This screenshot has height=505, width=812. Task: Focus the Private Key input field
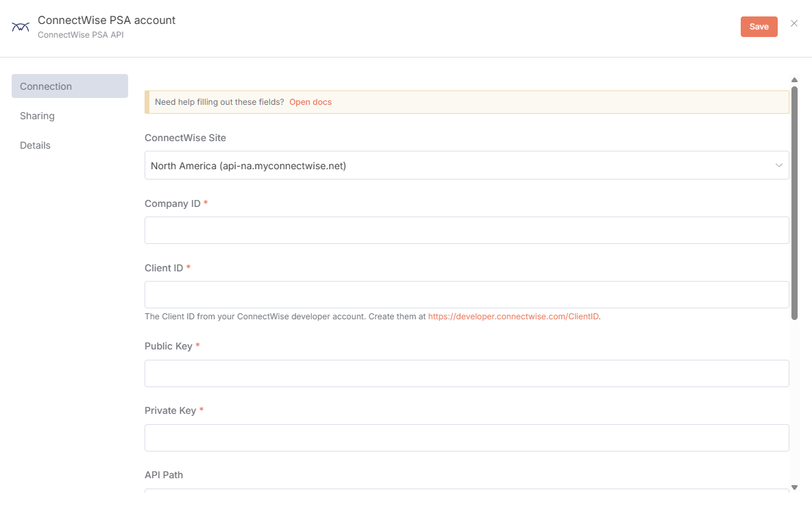pyautogui.click(x=466, y=438)
